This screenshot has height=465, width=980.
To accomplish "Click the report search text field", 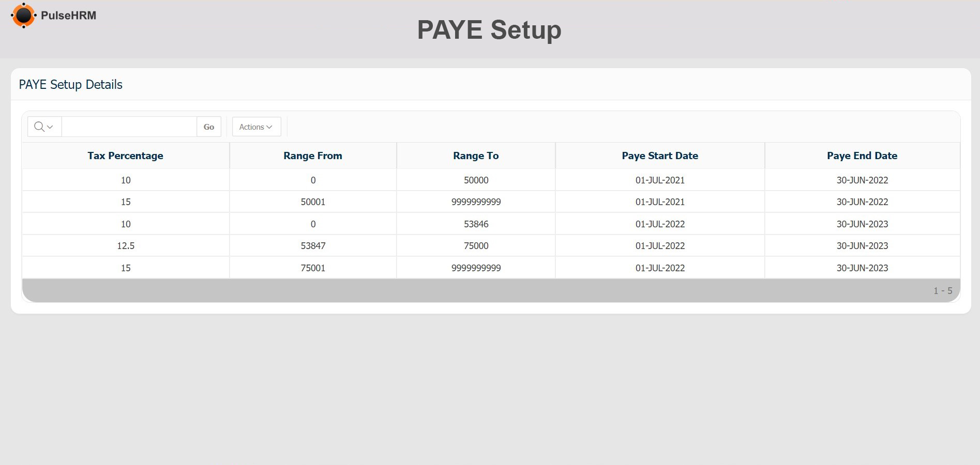I will coord(129,127).
